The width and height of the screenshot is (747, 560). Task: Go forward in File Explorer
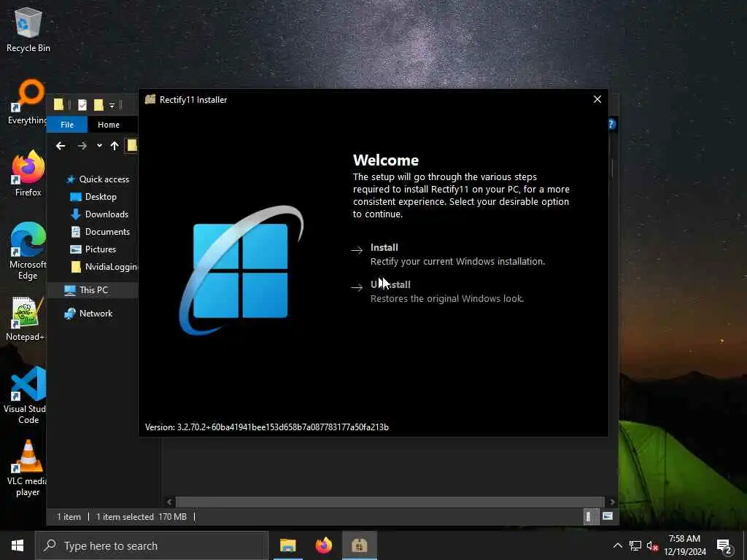(82, 146)
